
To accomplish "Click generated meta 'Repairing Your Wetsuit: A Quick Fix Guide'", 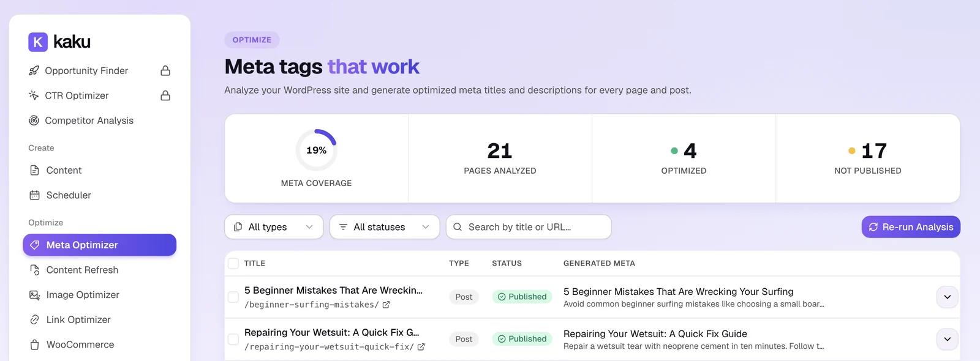I will click(655, 334).
